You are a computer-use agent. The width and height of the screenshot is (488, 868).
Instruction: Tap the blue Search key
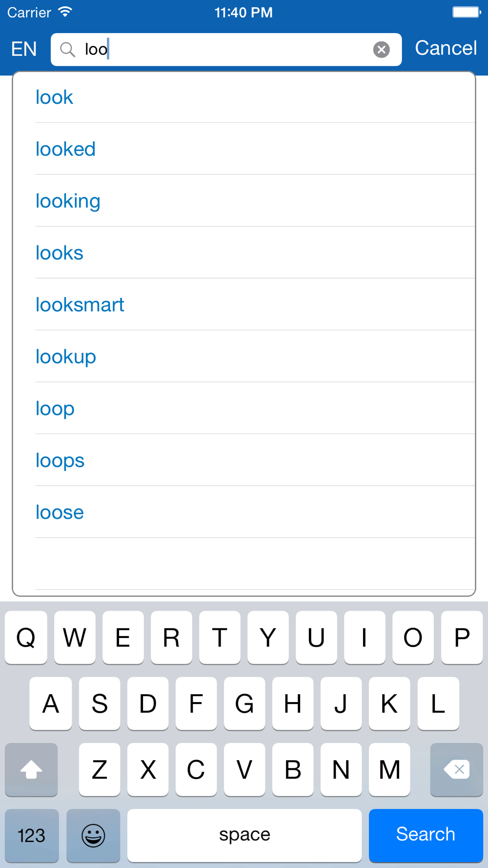[426, 835]
